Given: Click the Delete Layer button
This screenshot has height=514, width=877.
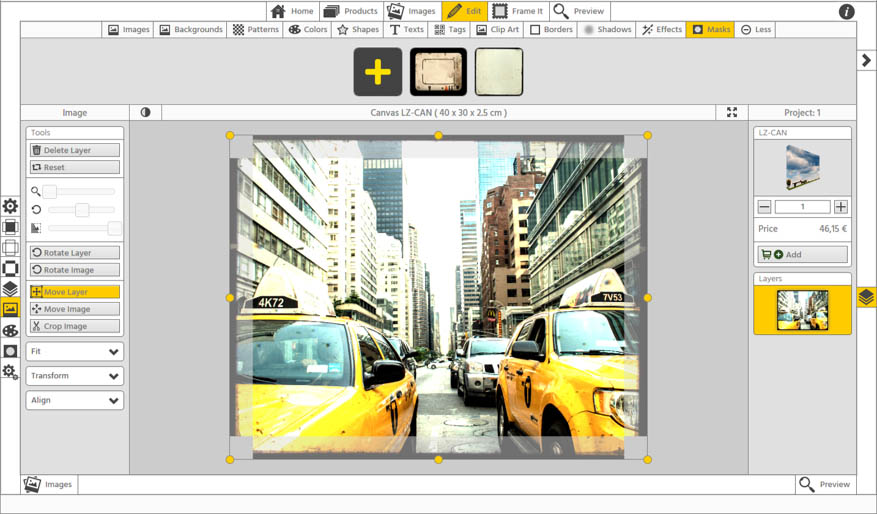Looking at the screenshot, I should 74,150.
